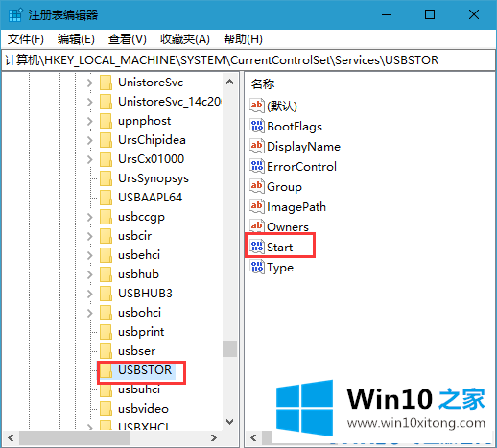
Task: Open the 帮助(H) menu
Action: coord(243,39)
